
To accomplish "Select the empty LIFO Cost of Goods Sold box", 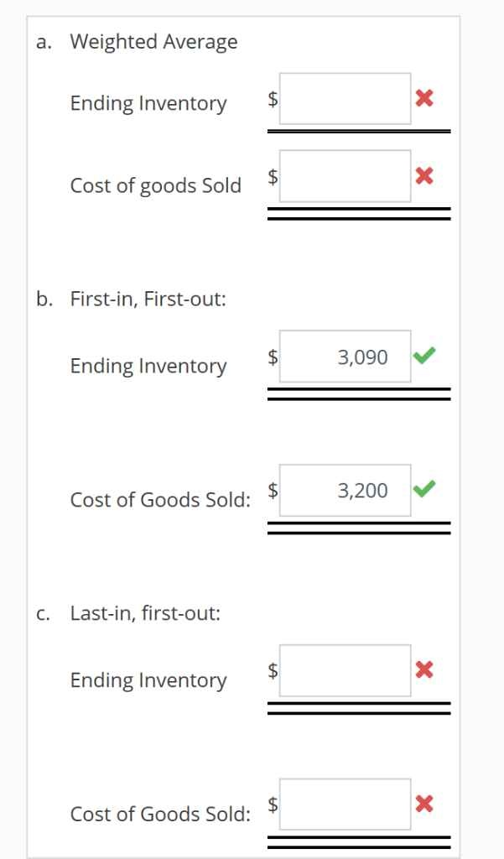I will click(345, 804).
